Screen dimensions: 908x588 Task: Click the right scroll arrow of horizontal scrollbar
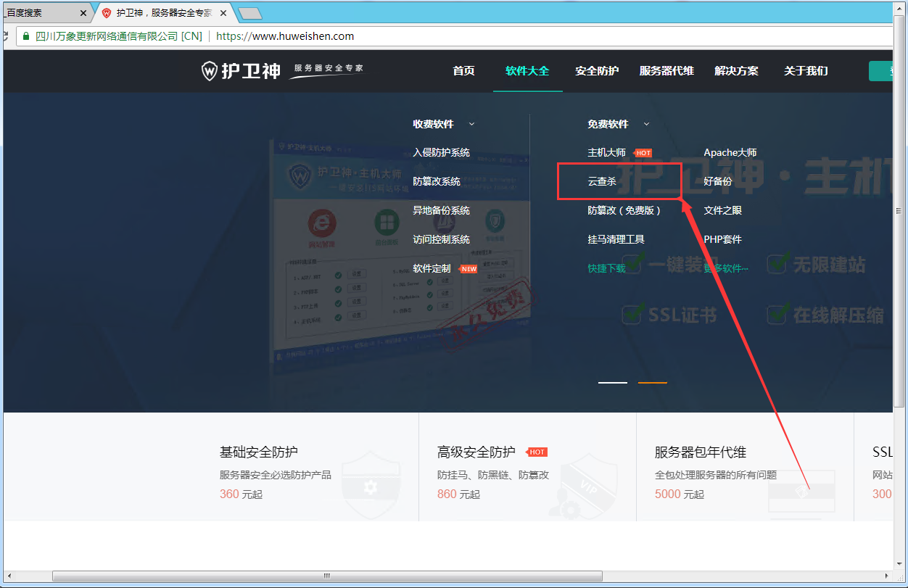(888, 576)
